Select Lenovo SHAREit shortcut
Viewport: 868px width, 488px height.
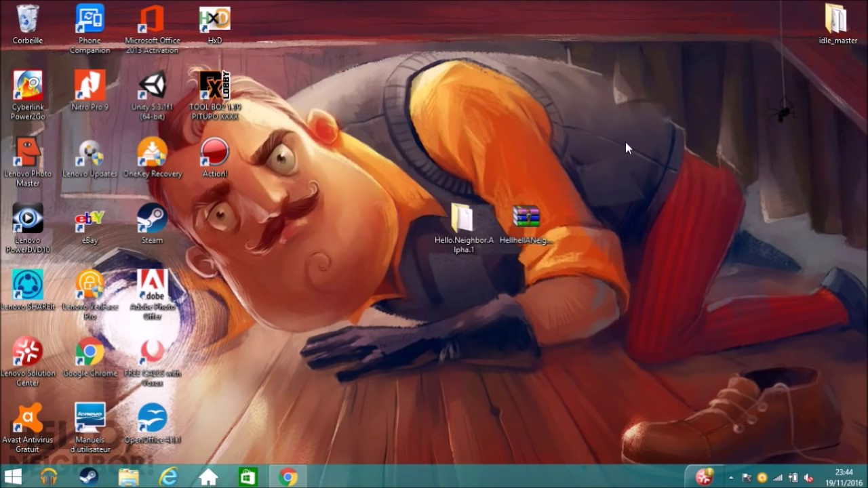pos(28,290)
